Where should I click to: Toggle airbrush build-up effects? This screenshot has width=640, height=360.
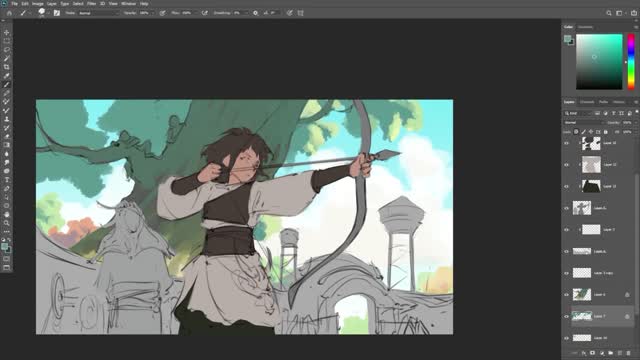pyautogui.click(x=205, y=13)
